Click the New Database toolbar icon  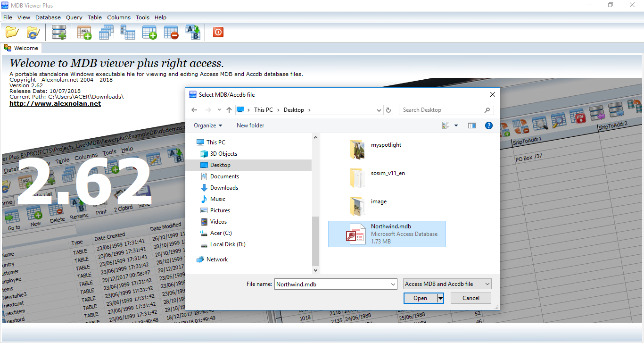click(x=59, y=32)
